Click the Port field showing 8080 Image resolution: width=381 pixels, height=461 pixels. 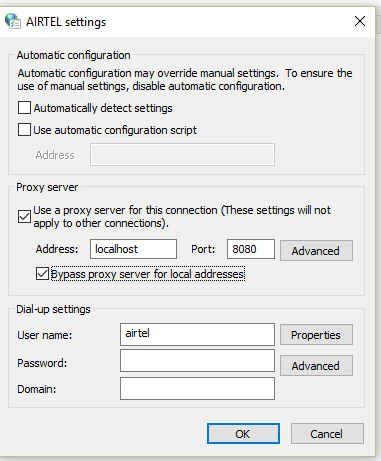coord(251,249)
